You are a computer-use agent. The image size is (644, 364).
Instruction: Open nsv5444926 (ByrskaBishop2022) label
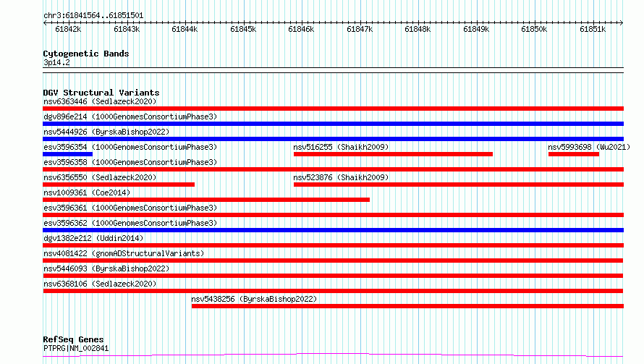(x=106, y=132)
